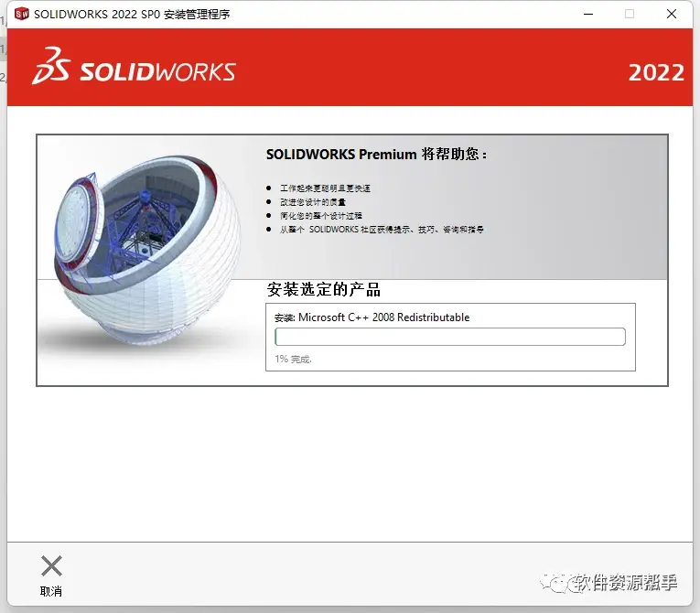Click the disabled maximize window button
The width and height of the screenshot is (700, 613).
point(630,14)
